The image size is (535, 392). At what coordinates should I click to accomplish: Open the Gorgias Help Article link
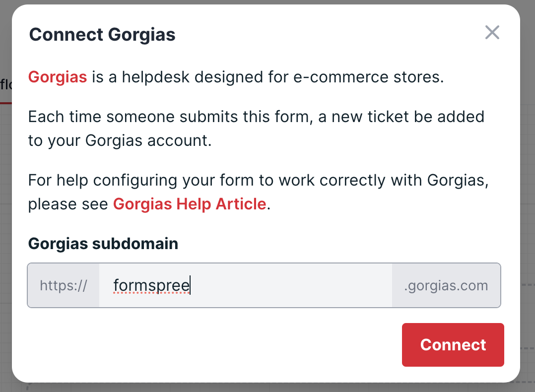tap(190, 204)
